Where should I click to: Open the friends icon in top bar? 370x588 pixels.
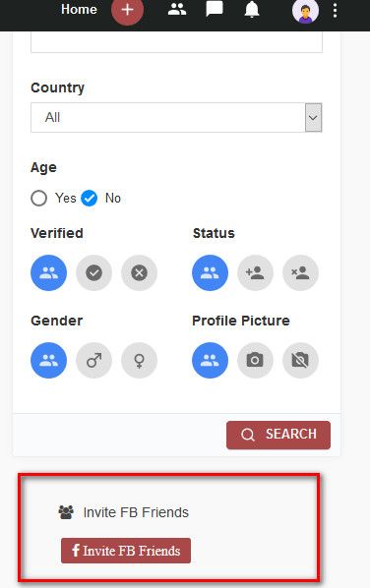(x=177, y=10)
